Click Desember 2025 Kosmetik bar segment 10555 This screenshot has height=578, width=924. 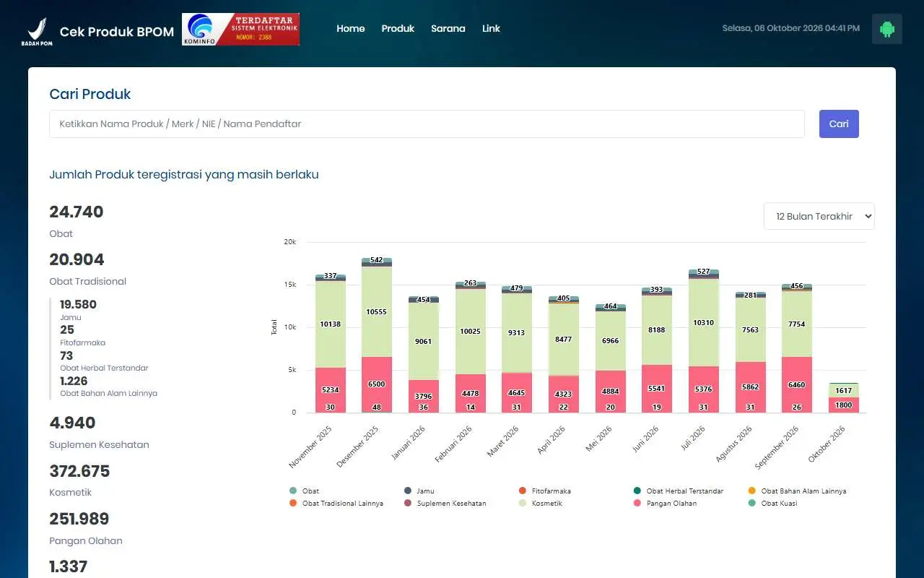tap(377, 311)
